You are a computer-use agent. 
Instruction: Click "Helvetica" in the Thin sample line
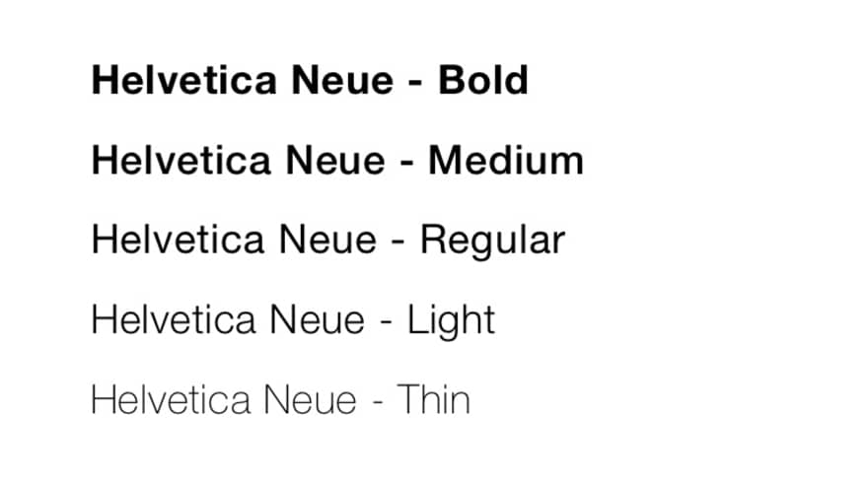[x=171, y=399]
